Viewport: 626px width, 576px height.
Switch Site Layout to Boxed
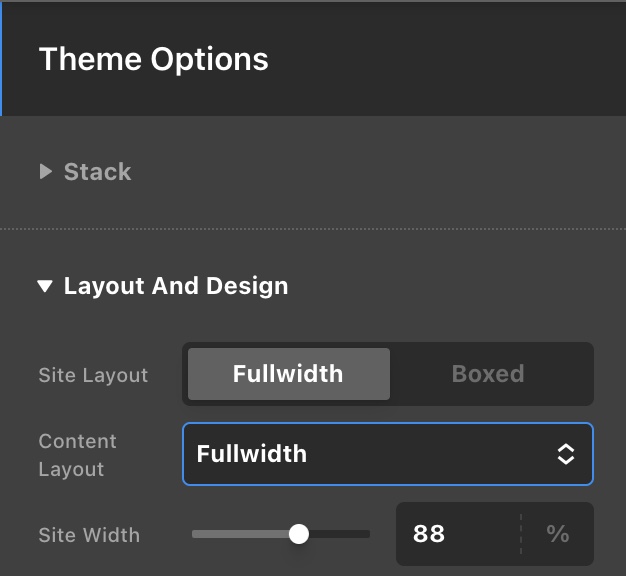click(488, 374)
